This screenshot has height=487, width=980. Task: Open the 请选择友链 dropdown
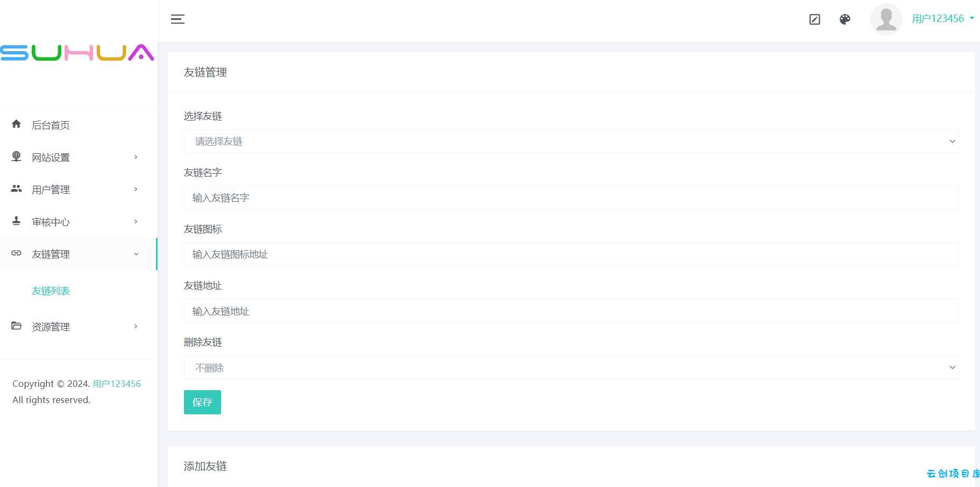(571, 142)
